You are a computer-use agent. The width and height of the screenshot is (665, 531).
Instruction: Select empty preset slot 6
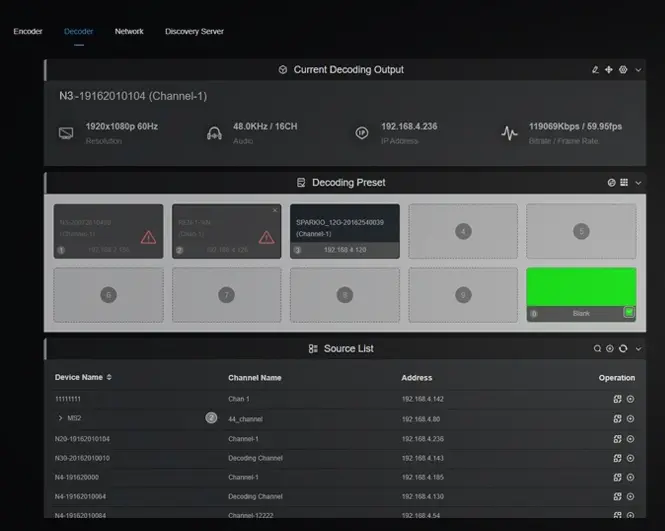coord(109,295)
